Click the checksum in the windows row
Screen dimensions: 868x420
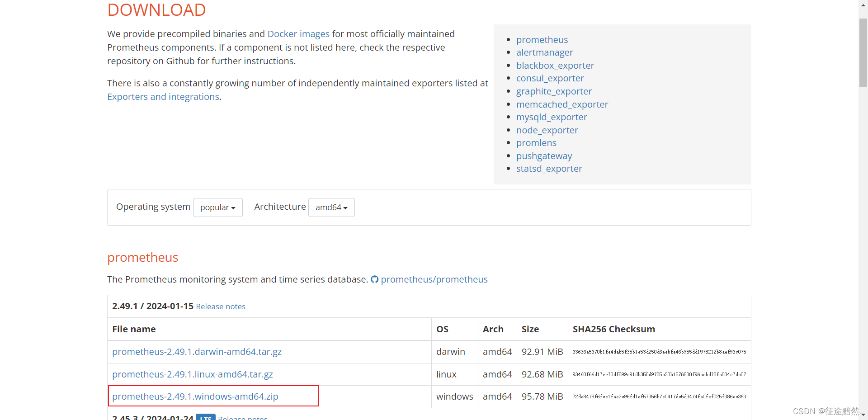pyautogui.click(x=659, y=396)
